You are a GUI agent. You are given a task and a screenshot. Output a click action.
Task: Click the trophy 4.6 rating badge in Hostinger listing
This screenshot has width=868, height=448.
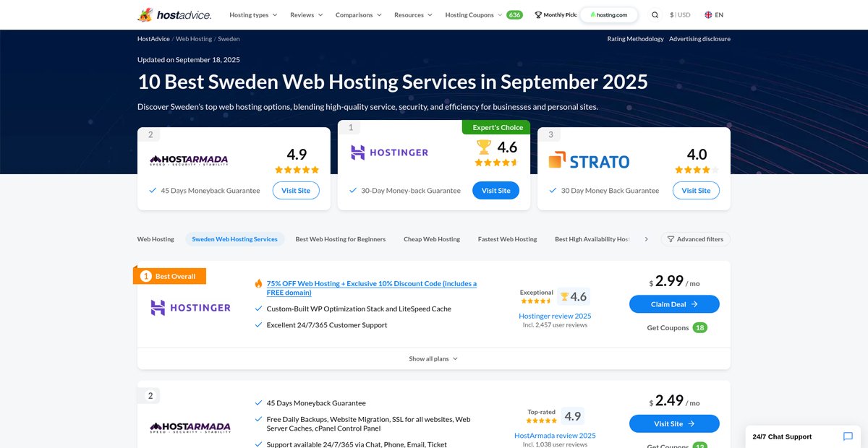tap(573, 296)
